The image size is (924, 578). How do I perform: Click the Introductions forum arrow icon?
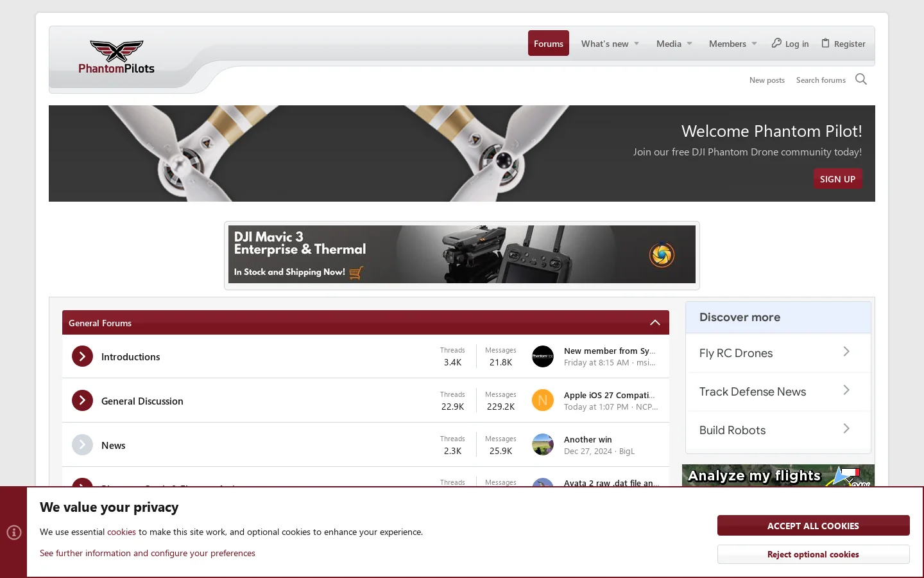click(x=82, y=356)
